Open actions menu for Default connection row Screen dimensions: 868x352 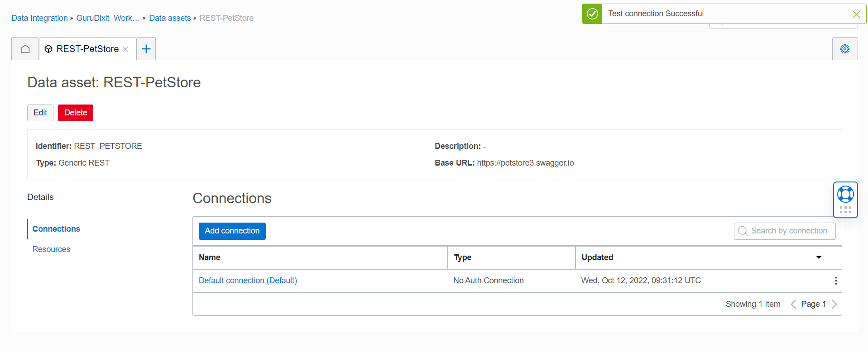point(835,281)
